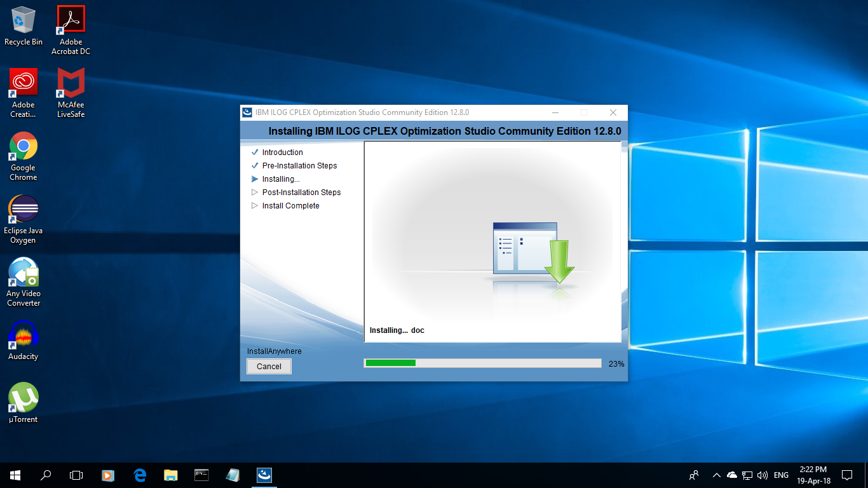
Task: Open the People icon in system tray
Action: (x=694, y=475)
